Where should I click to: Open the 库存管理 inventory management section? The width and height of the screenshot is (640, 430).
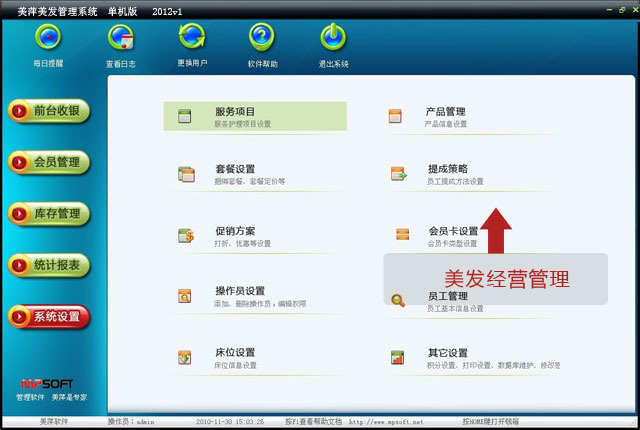[x=49, y=214]
